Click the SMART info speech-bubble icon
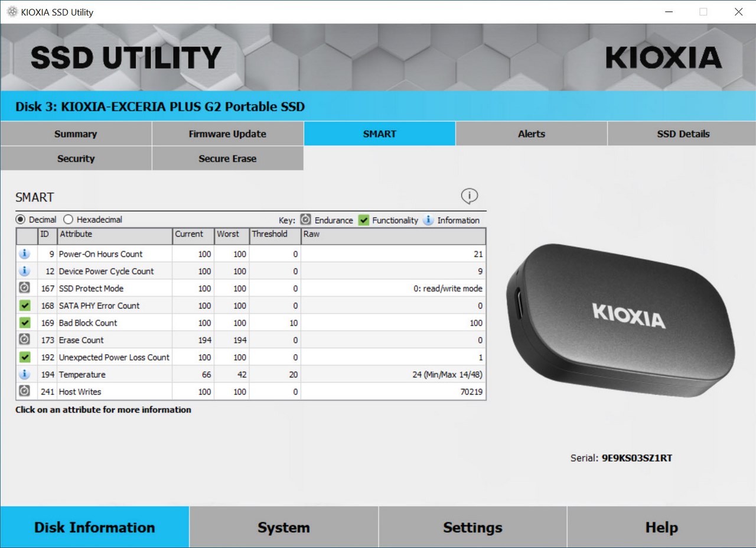Image resolution: width=756 pixels, height=548 pixels. point(469,196)
